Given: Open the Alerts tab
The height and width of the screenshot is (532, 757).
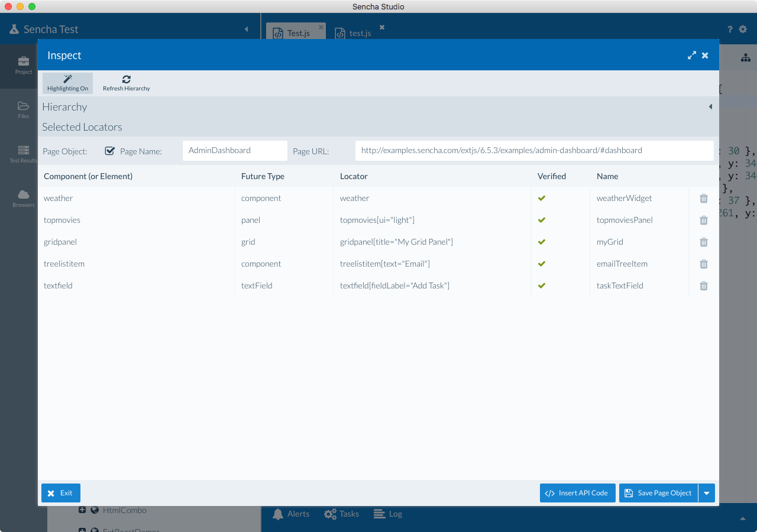Looking at the screenshot, I should (x=291, y=514).
